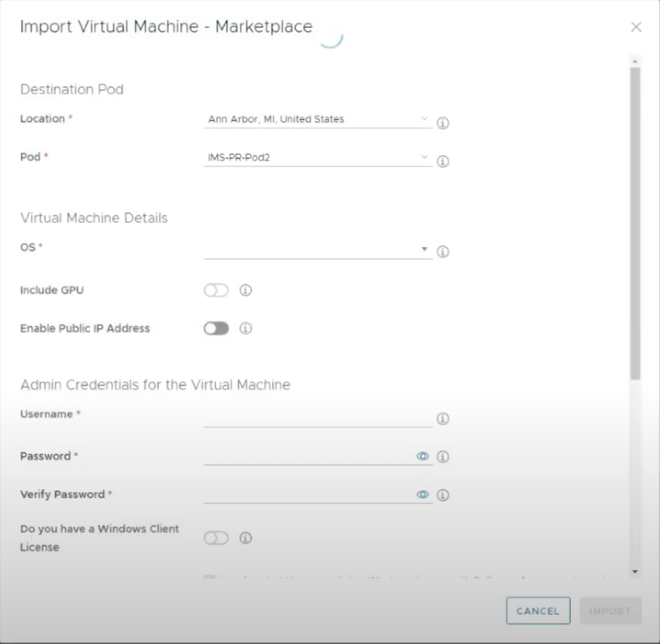Screen dimensions: 660x644
Task: Toggle the Include GPU switch
Action: click(216, 290)
